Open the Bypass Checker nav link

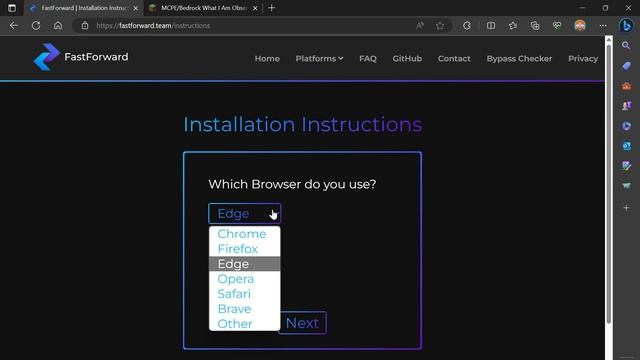519,59
